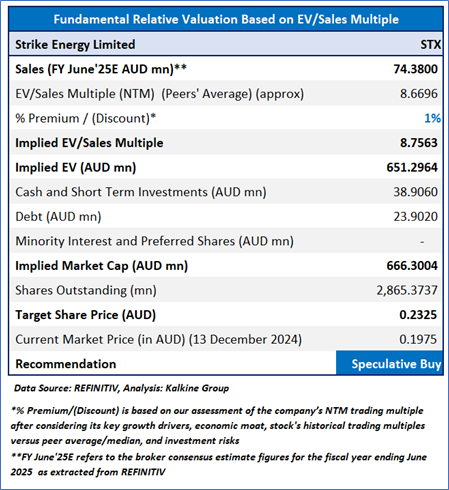
Task: Click the peers' average multiple 8.6696
Action: pyautogui.click(x=419, y=94)
